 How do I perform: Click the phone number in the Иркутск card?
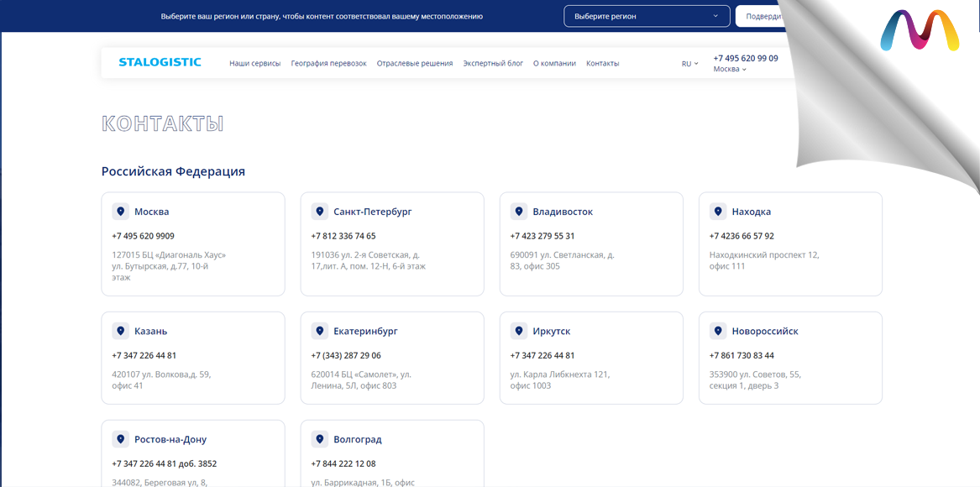tap(542, 356)
